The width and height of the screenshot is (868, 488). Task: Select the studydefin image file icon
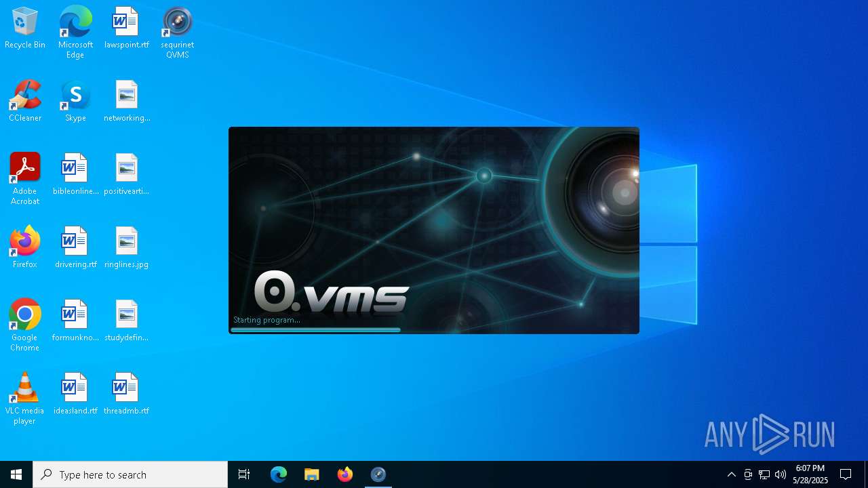pyautogui.click(x=126, y=321)
